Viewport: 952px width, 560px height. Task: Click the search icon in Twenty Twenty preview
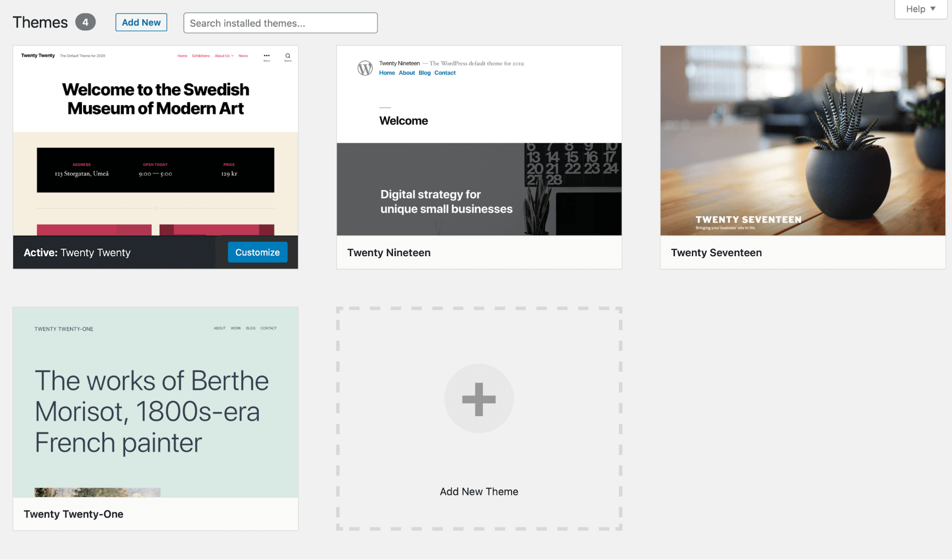coord(288,55)
